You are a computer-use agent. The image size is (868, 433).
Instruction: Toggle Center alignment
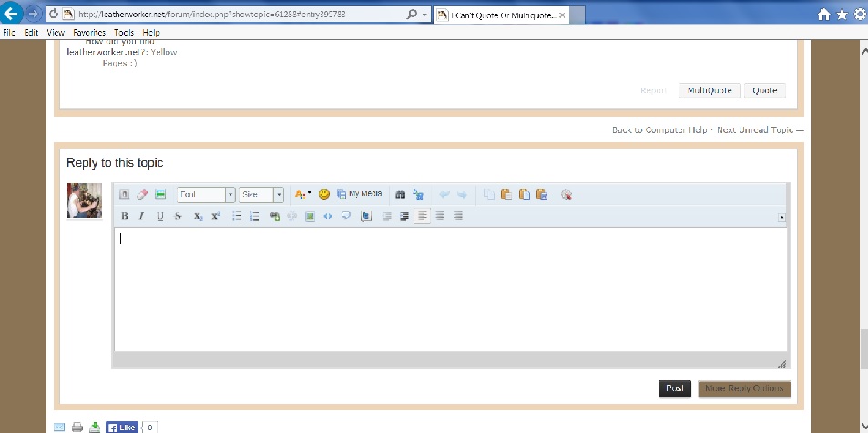[x=440, y=216]
